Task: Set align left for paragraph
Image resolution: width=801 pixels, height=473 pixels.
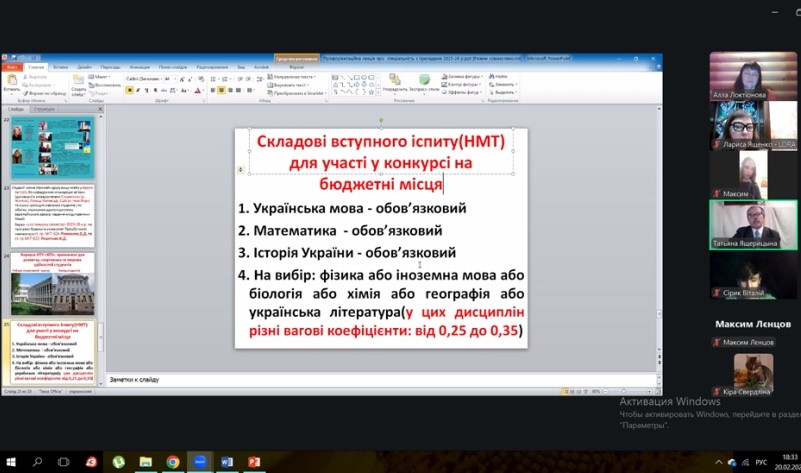Action: point(213,90)
